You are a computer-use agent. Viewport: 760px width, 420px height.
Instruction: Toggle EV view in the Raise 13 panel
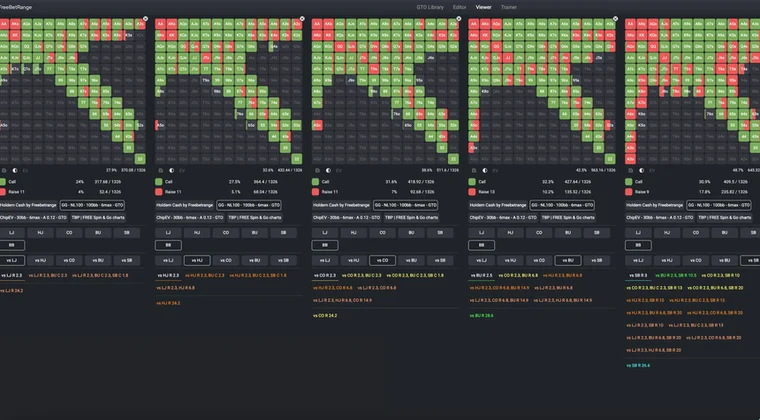tap(495, 171)
